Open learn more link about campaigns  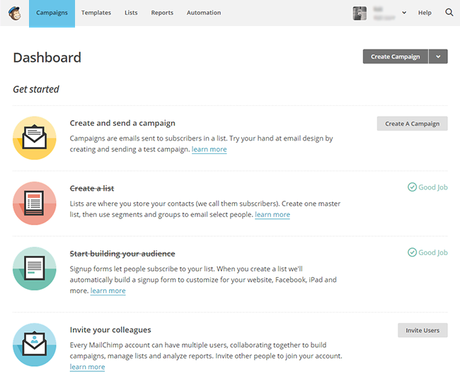(209, 149)
